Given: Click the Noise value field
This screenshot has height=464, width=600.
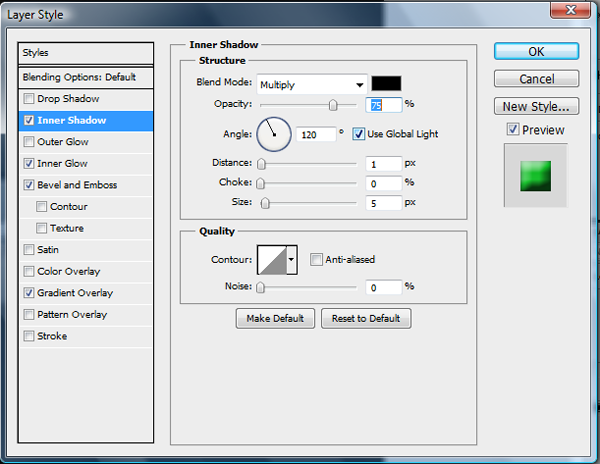Looking at the screenshot, I should coord(384,287).
